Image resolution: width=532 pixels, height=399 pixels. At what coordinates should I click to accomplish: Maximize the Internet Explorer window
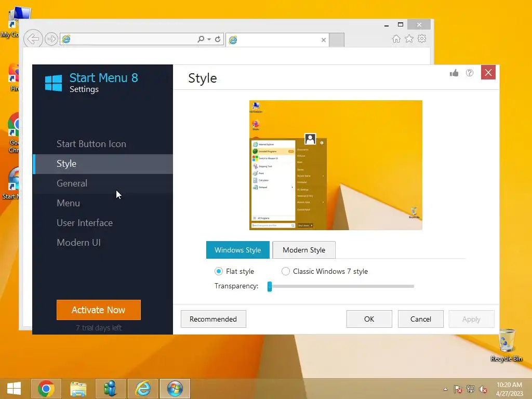[401, 25]
